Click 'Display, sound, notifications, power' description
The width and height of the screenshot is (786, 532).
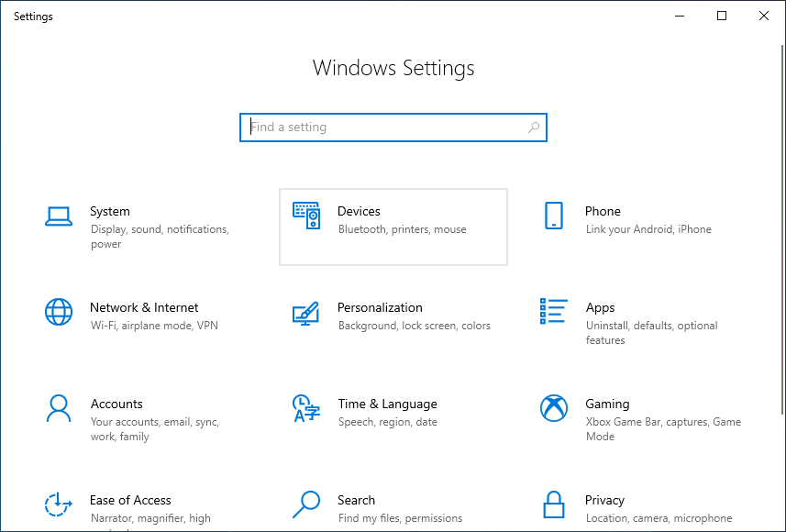(160, 237)
